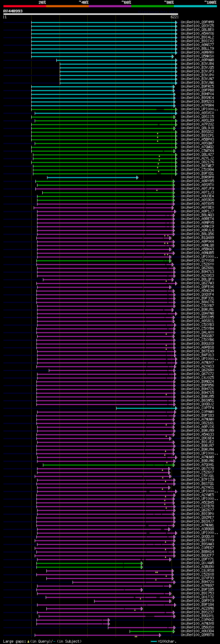Select the UniRef100_A7P2U2 label
220x644 pixels.
click(x=197, y=124)
